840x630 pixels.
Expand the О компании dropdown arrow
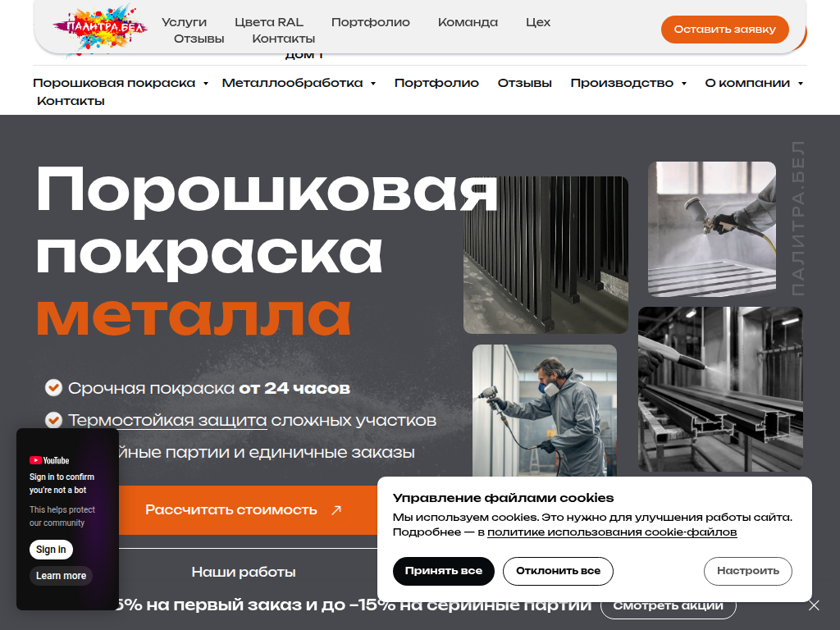point(801,84)
